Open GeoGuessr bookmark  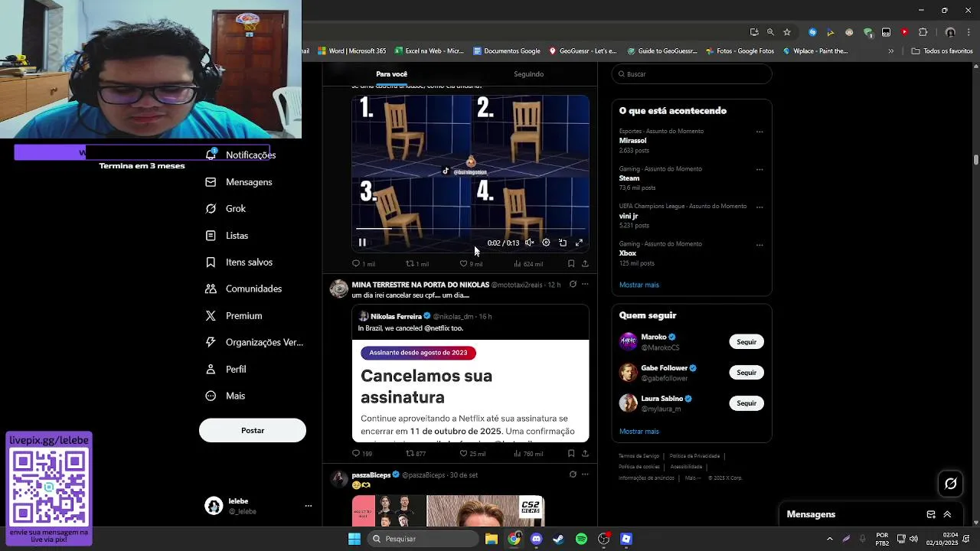tap(582, 51)
